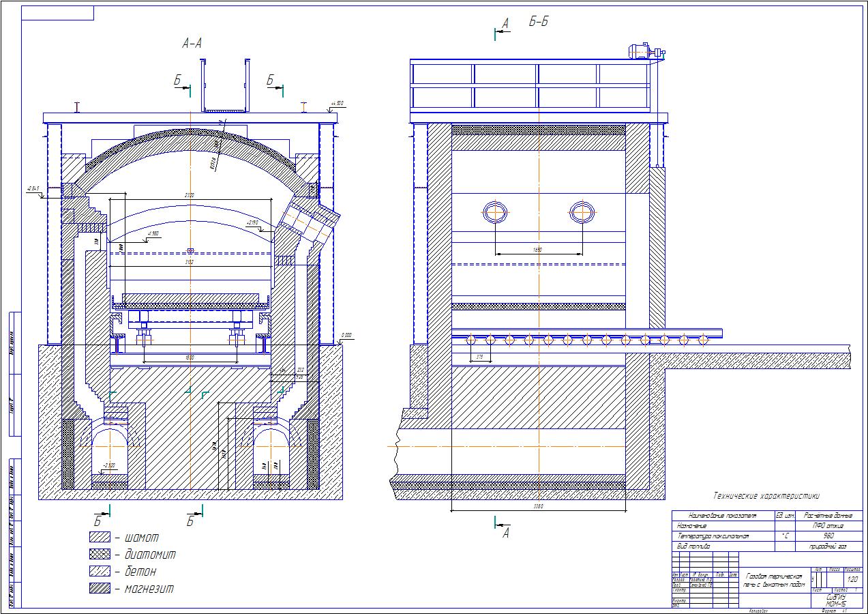Viewport: 868px width, 614px height.
Task: Click the hatch swatch next to 'диатомит'
Action: pyautogui.click(x=100, y=555)
